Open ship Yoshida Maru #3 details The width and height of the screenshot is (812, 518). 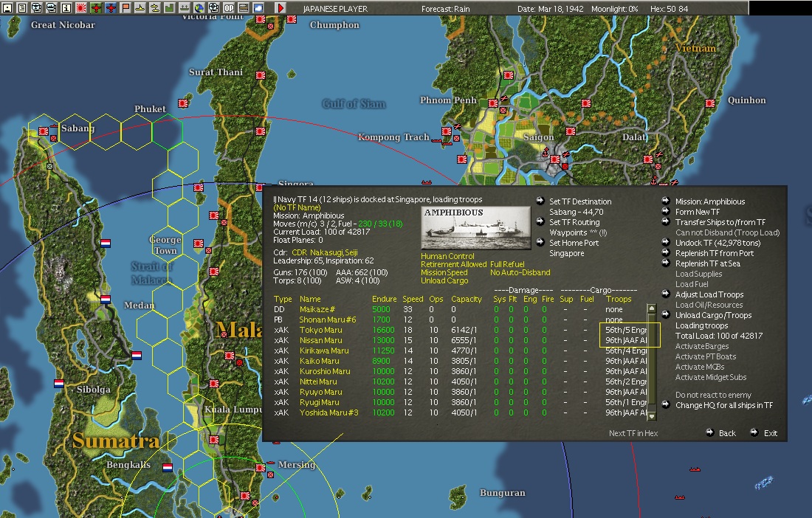328,413
